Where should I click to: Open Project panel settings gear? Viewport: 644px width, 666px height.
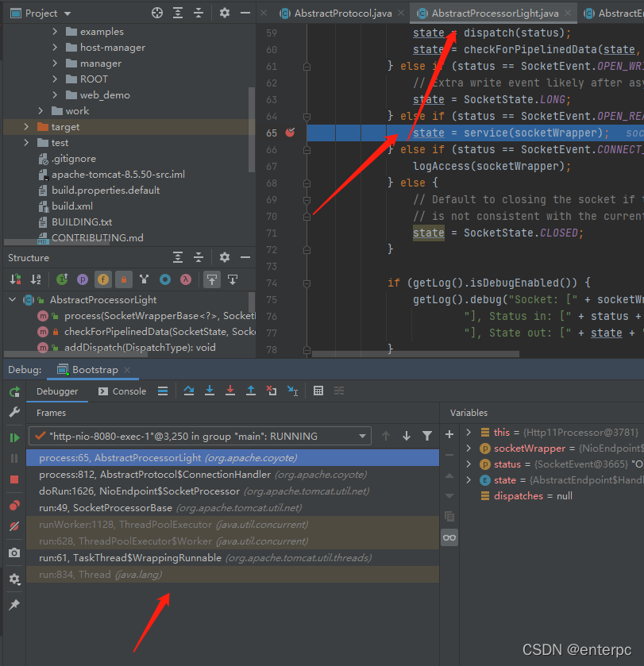[x=224, y=13]
